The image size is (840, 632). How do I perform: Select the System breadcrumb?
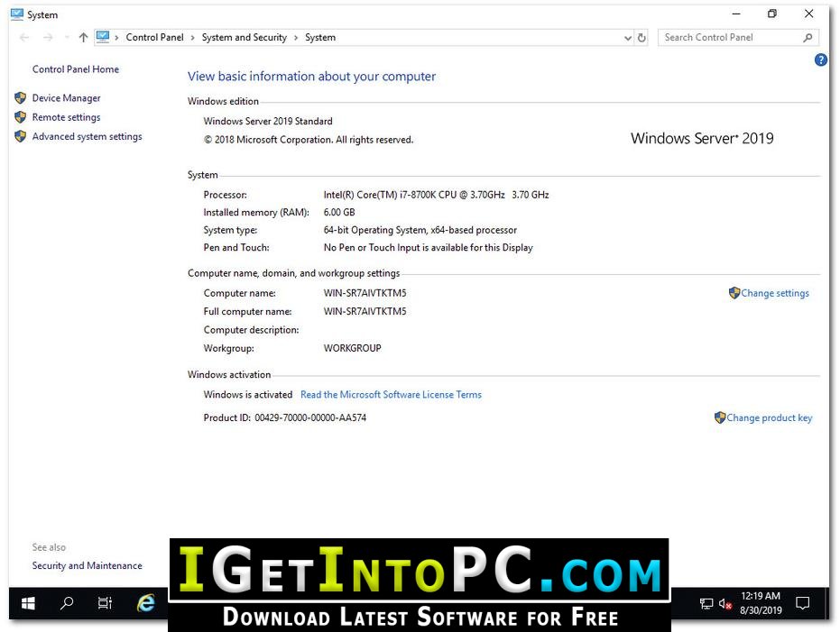tap(319, 38)
